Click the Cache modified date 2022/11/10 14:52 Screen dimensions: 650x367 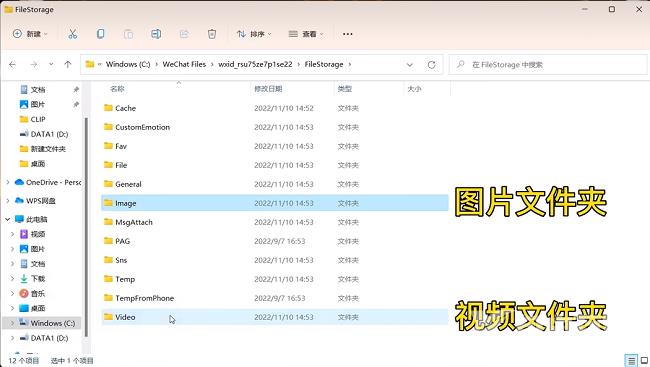284,108
